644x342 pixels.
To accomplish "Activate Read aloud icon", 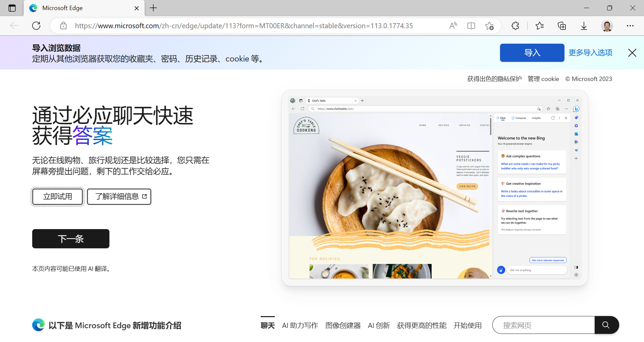I will point(453,26).
